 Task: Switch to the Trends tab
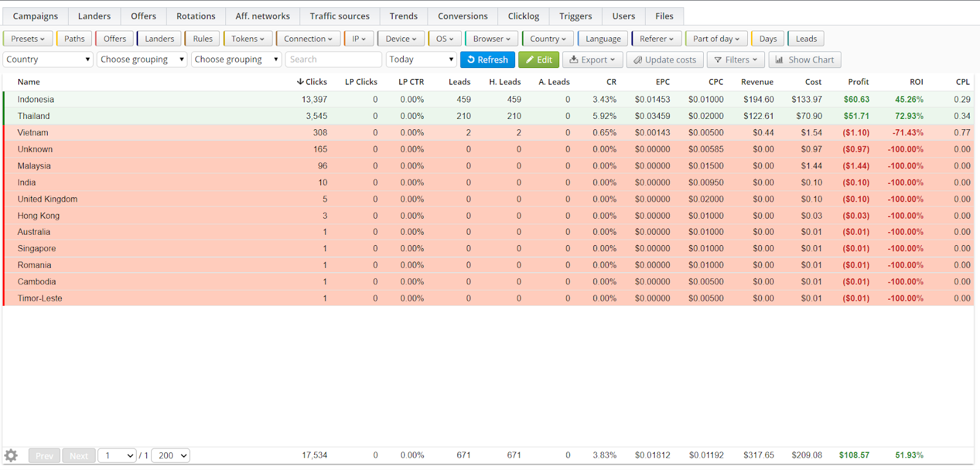tap(404, 16)
